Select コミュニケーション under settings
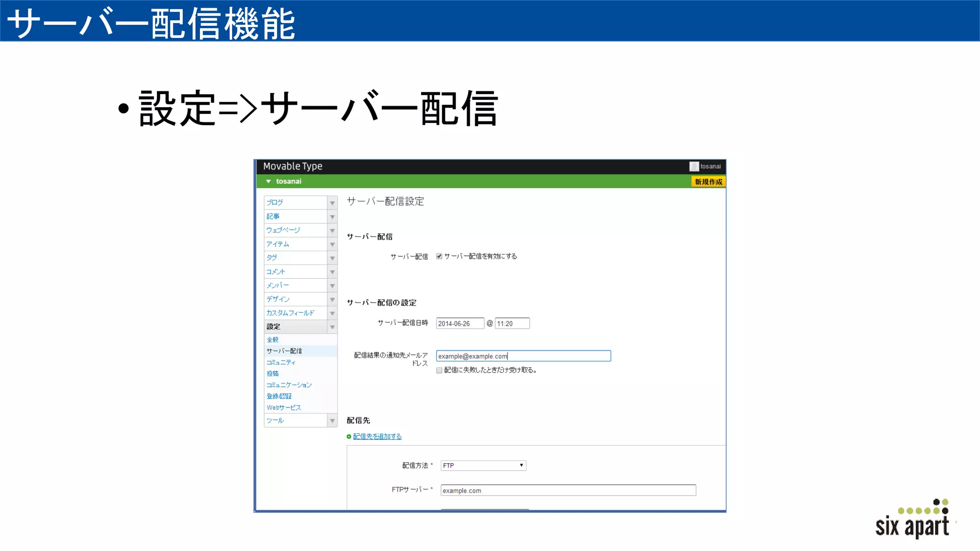 coord(289,385)
